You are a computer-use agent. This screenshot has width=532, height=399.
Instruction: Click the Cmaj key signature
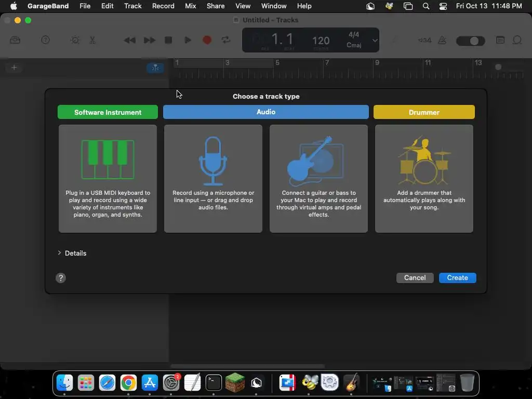click(x=353, y=45)
